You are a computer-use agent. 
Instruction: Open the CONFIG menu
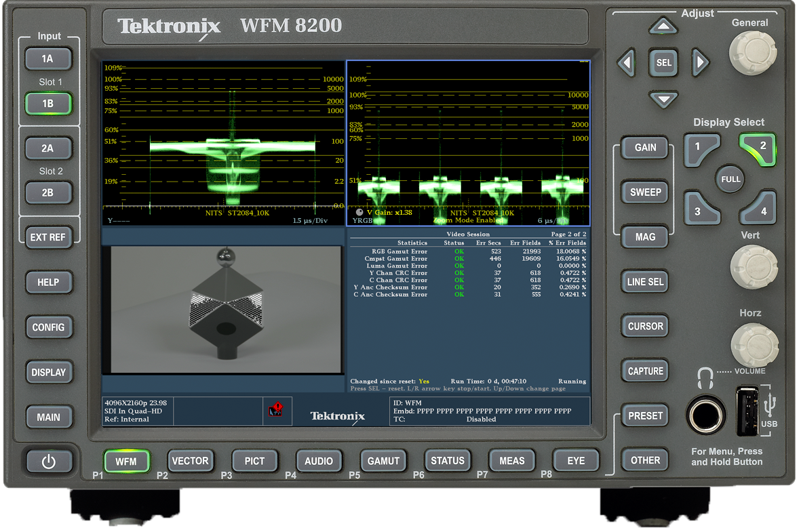tap(48, 327)
